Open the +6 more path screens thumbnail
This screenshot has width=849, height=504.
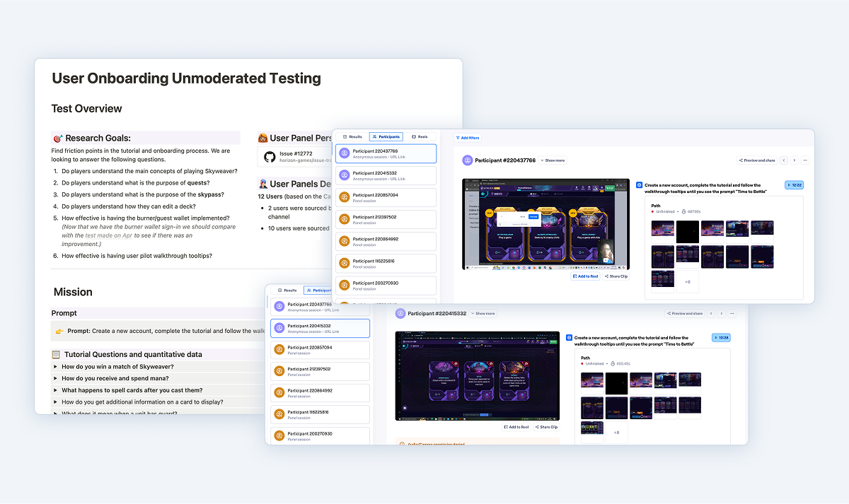(687, 281)
